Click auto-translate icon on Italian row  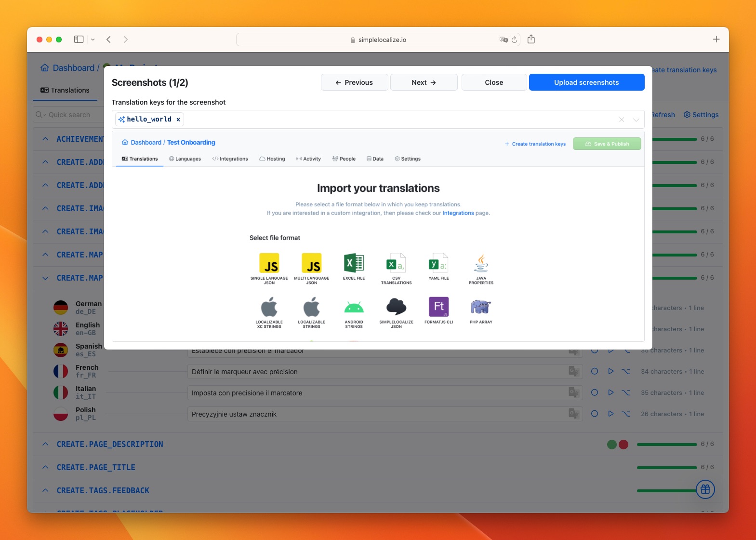573,392
